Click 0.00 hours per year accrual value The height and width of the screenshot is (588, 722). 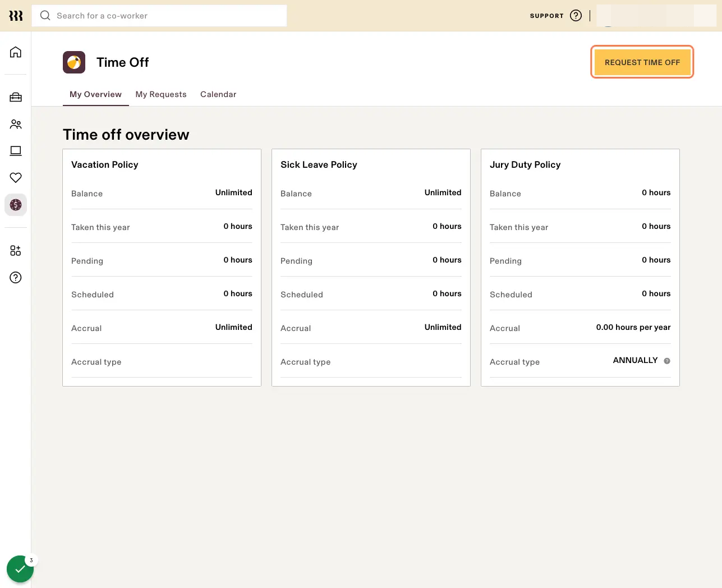pos(633,327)
